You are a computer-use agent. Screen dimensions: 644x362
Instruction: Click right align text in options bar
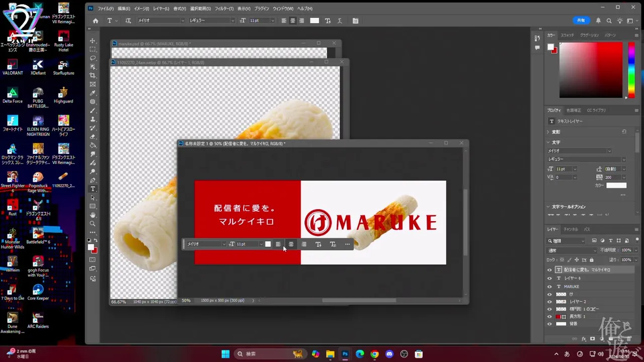[x=301, y=21]
